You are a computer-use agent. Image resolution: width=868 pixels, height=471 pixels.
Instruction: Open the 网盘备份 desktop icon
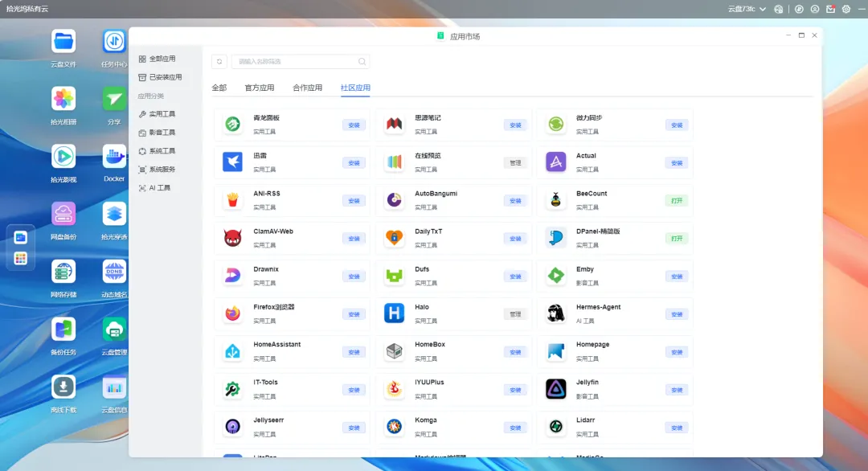point(63,214)
